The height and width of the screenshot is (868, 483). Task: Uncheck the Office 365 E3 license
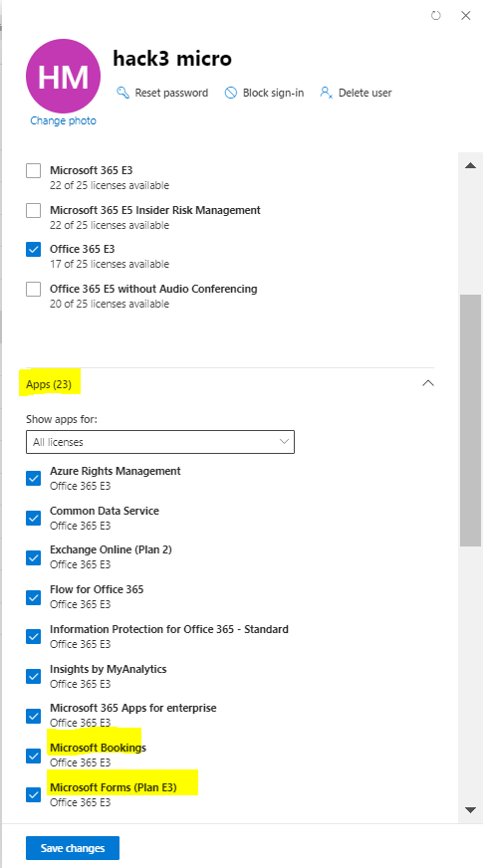coord(33,249)
